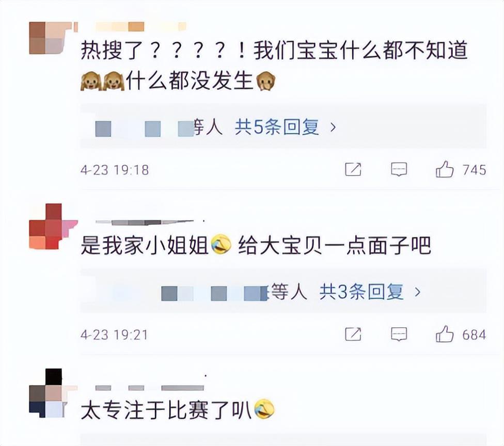The width and height of the screenshot is (504, 446).
Task: Open the third commenter's avatar
Action: click(50, 393)
